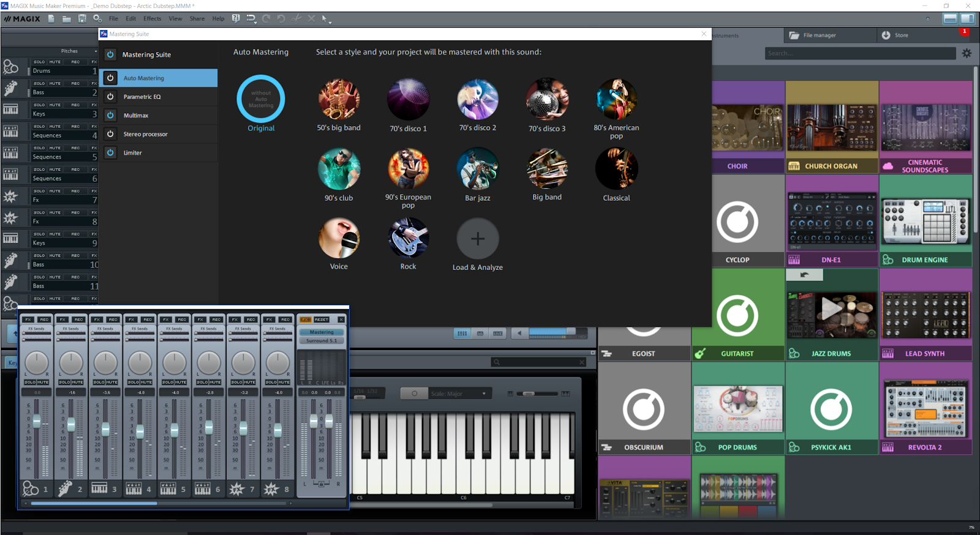Open the Edit menu
Screen dimensions: 980x535
click(131, 19)
